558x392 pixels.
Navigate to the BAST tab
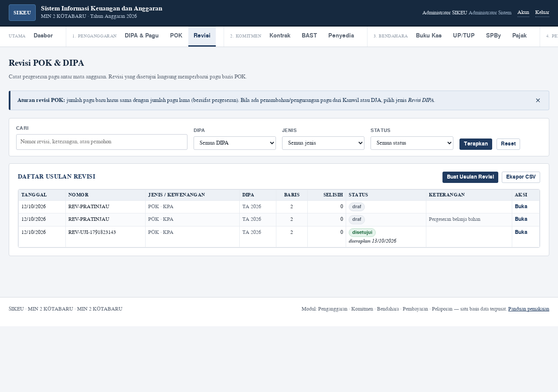pos(310,36)
